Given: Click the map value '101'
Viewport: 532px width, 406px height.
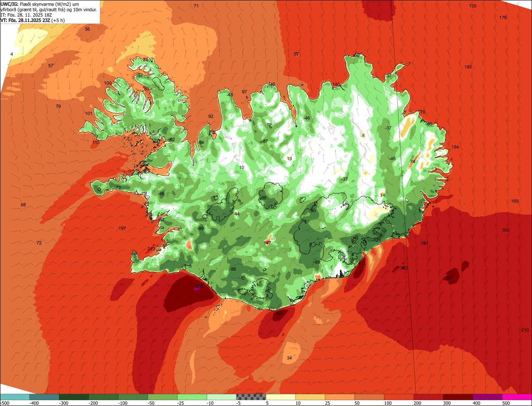Looking at the screenshot, I should 89,113.
